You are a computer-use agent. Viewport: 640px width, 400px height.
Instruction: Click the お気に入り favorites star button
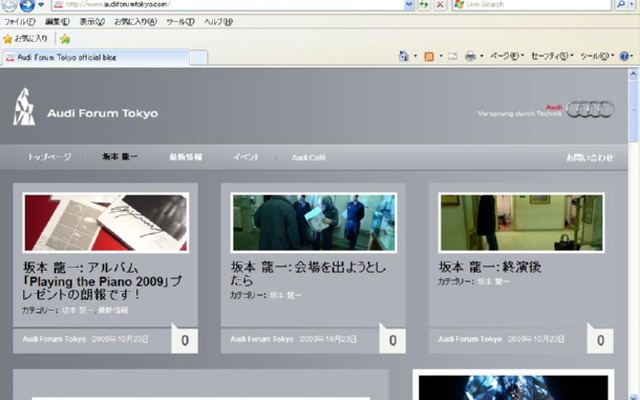25,39
